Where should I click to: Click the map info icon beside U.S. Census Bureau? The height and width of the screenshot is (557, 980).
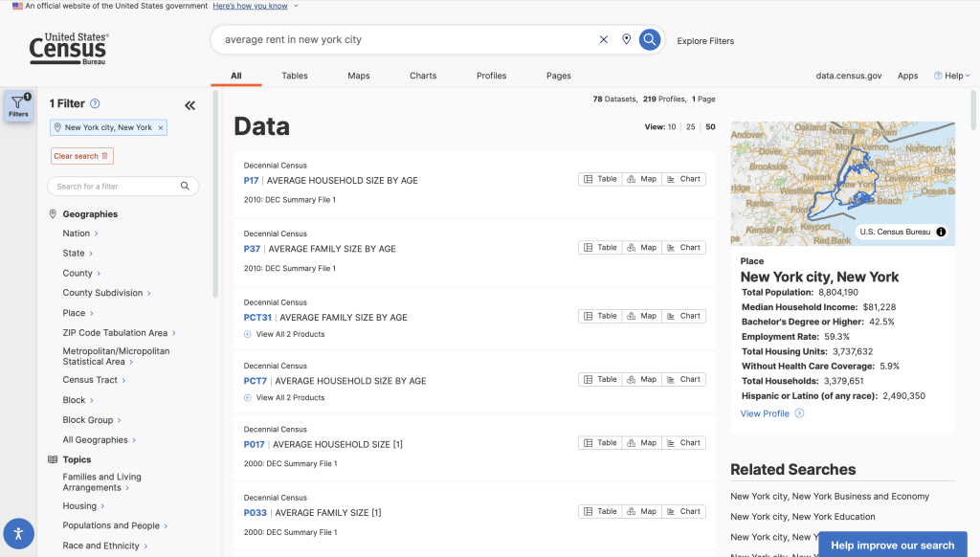point(941,232)
